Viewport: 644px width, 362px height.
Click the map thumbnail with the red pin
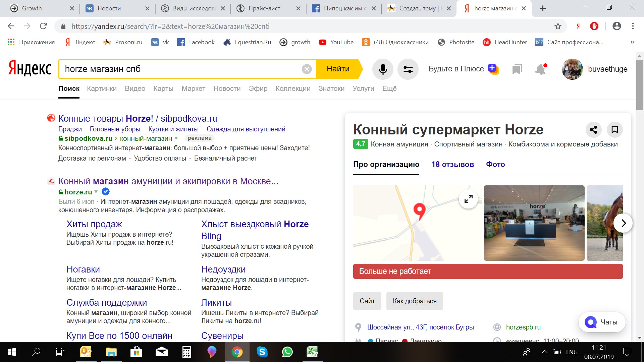(x=418, y=223)
